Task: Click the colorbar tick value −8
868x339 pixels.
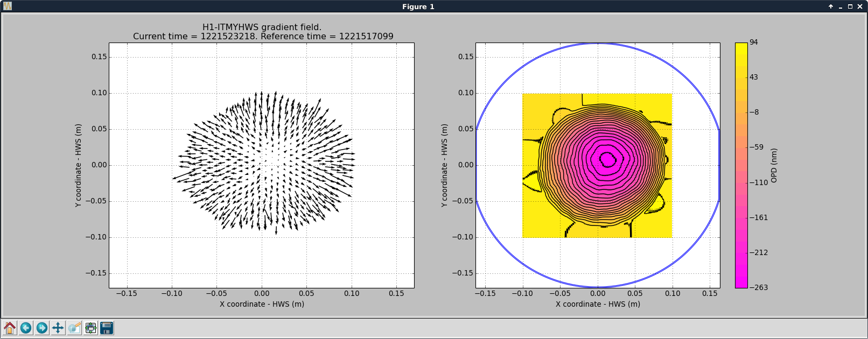Action: click(754, 112)
